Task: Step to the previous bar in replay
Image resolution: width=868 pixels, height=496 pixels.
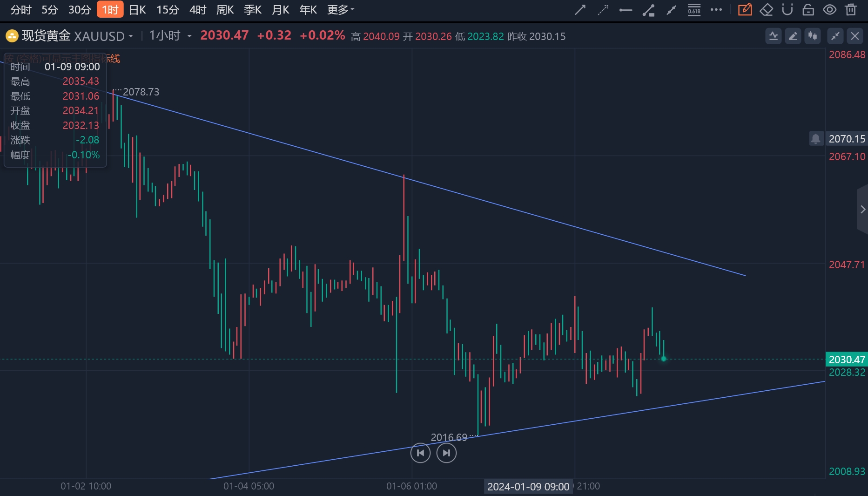Action: pyautogui.click(x=420, y=453)
